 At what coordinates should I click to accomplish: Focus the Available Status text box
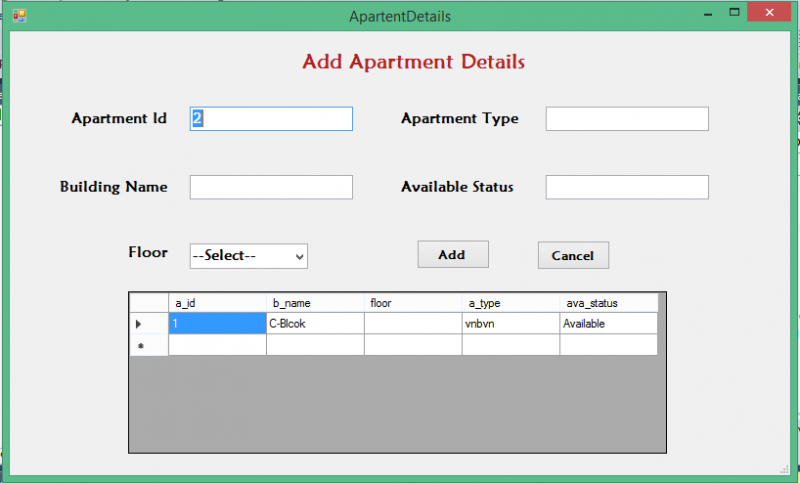coord(627,187)
